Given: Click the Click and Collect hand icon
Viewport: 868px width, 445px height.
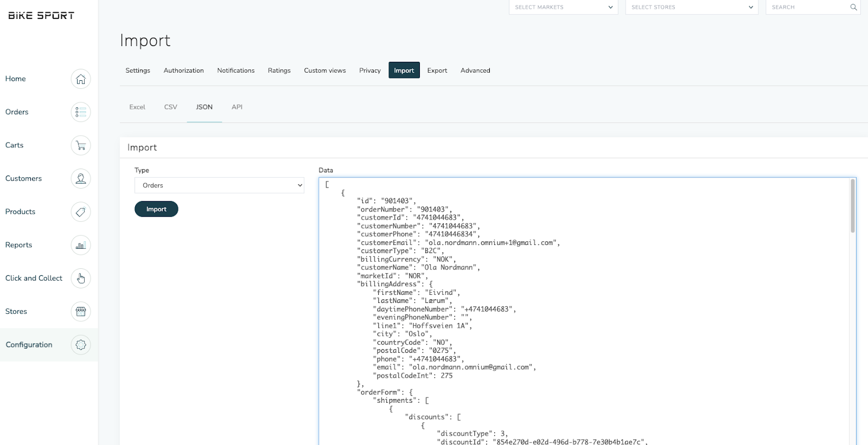Looking at the screenshot, I should 81,279.
